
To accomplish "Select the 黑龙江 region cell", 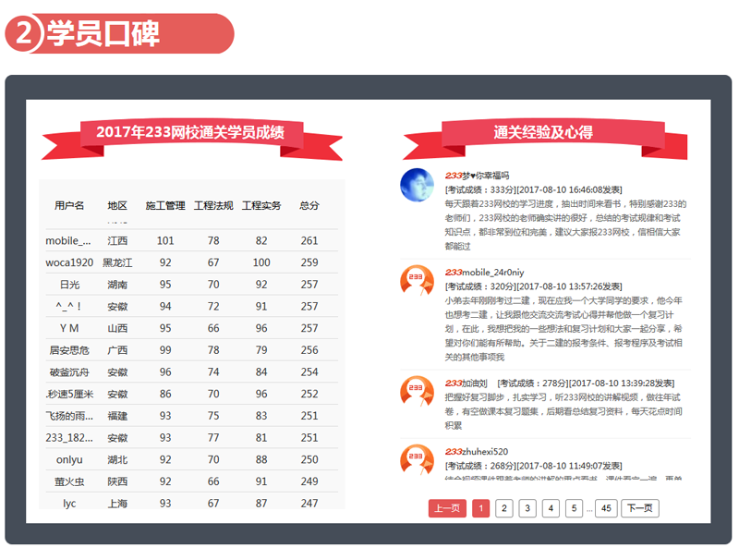I will click(117, 262).
